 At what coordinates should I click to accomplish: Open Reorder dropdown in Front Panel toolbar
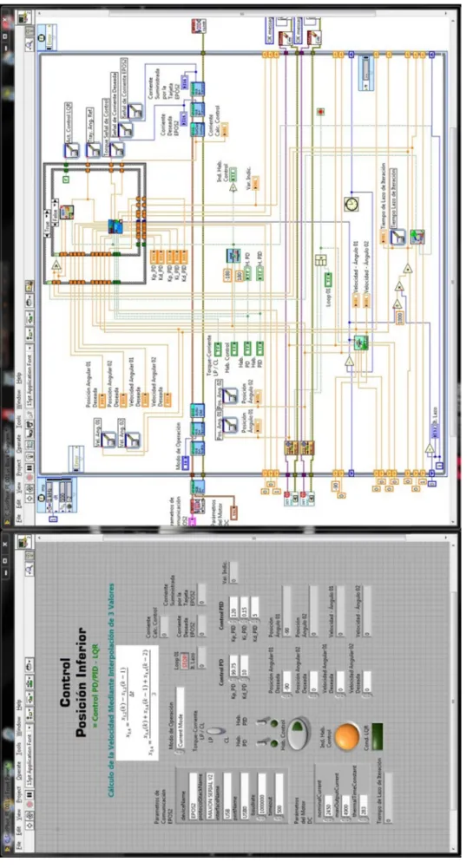pyautogui.click(x=30, y=665)
